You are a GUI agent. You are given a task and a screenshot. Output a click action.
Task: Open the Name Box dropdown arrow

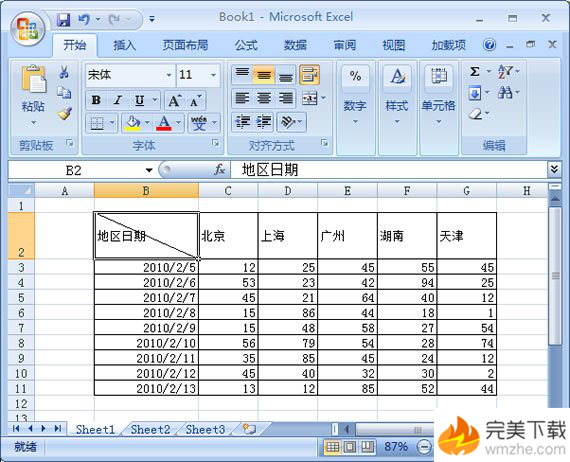click(x=149, y=170)
